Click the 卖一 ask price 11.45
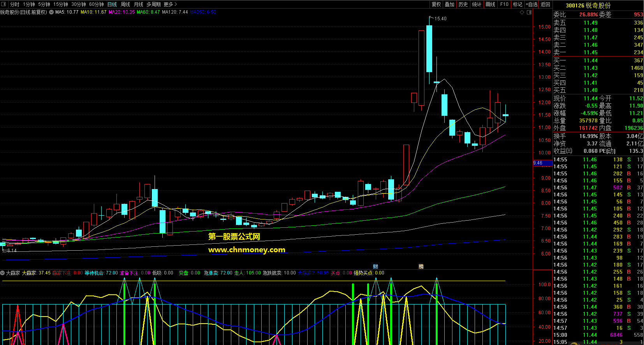 pyautogui.click(x=590, y=53)
